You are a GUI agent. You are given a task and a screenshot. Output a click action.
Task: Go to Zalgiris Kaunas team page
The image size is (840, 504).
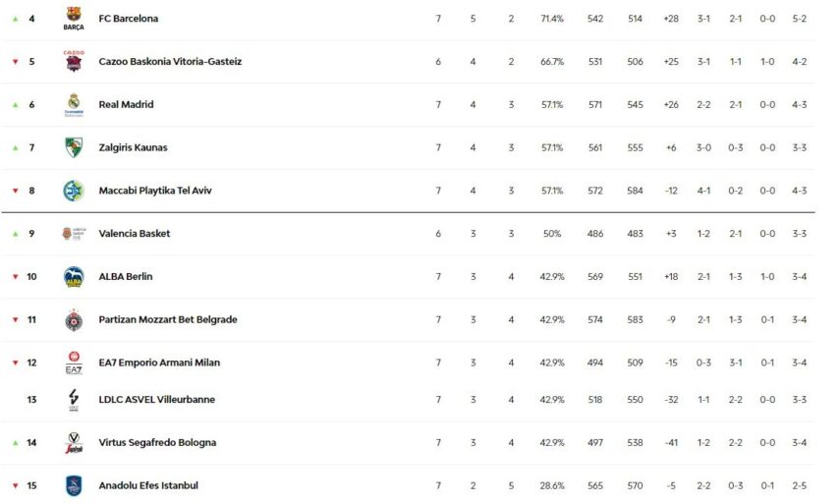click(x=133, y=148)
